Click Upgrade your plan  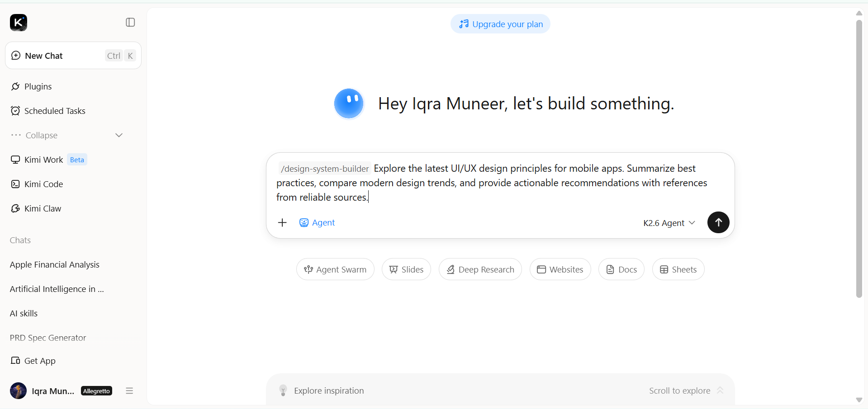pyautogui.click(x=500, y=24)
